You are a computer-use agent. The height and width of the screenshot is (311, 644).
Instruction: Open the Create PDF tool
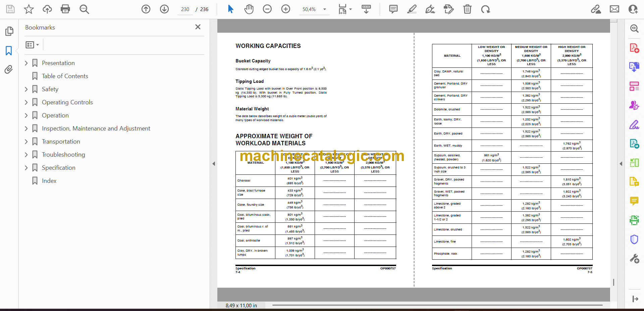click(634, 48)
